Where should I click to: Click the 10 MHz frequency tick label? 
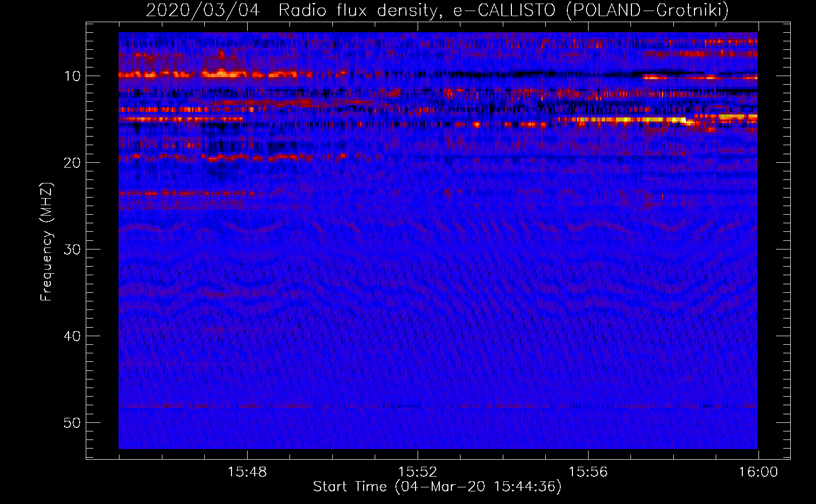73,76
